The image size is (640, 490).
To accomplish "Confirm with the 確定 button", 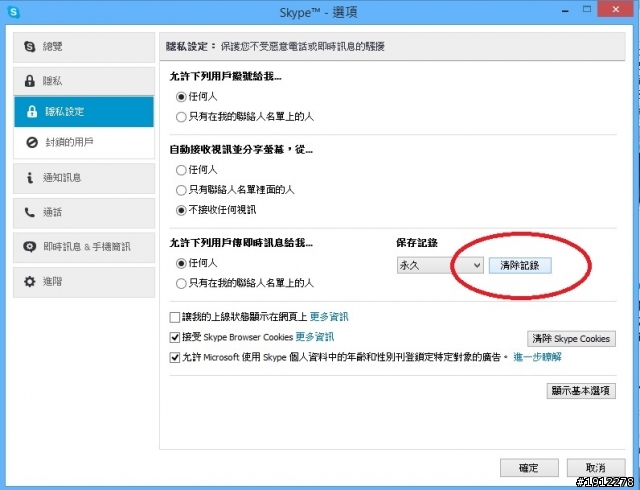I will point(529,468).
